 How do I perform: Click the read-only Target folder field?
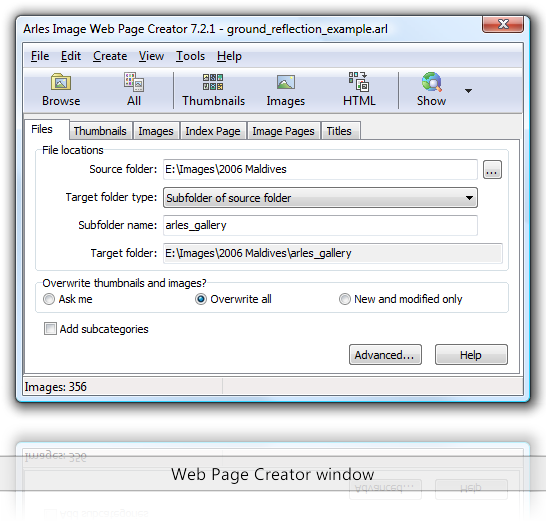[x=333, y=253]
